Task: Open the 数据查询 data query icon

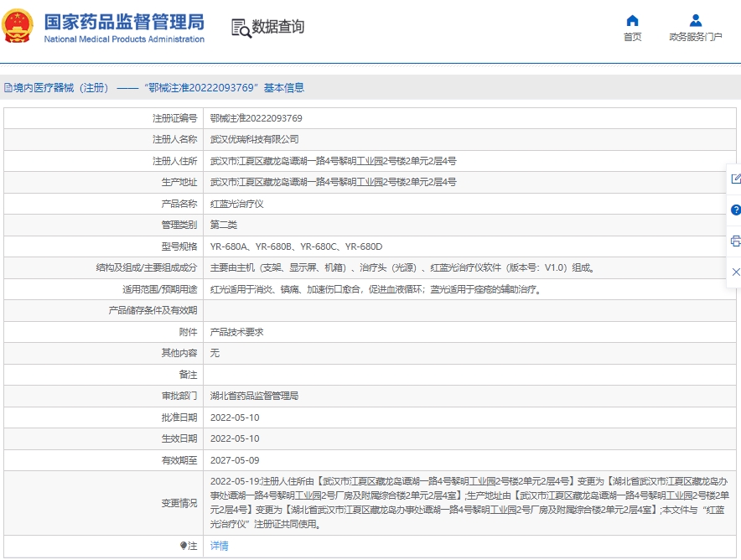Action: pyautogui.click(x=241, y=28)
